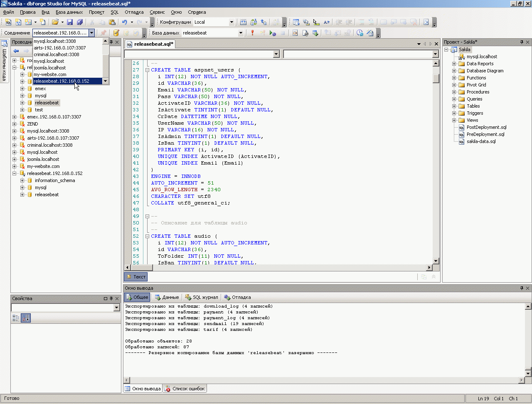Image resolution: width=532 pixels, height=404 pixels.
Task: Click the SQL журнал output button
Action: click(202, 297)
